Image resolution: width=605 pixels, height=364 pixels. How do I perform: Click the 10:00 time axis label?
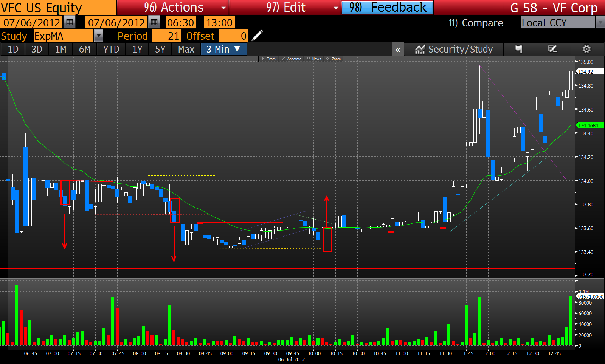pyautogui.click(x=314, y=353)
